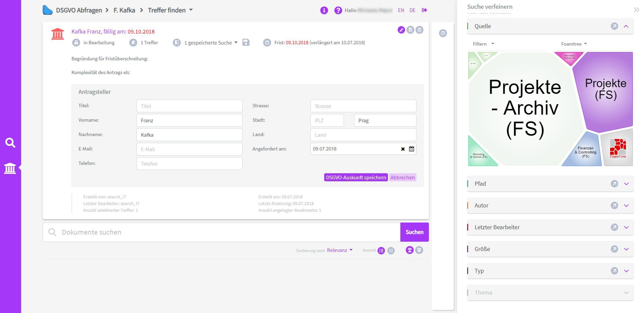Open the Foamtree view dropdown
This screenshot has width=644, height=313.
pos(574,44)
